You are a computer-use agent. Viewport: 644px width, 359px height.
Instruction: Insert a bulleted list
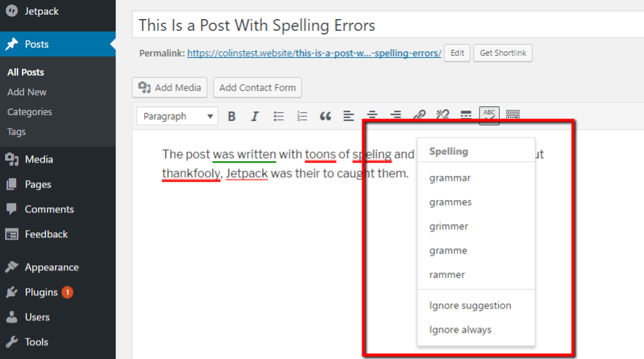point(279,116)
